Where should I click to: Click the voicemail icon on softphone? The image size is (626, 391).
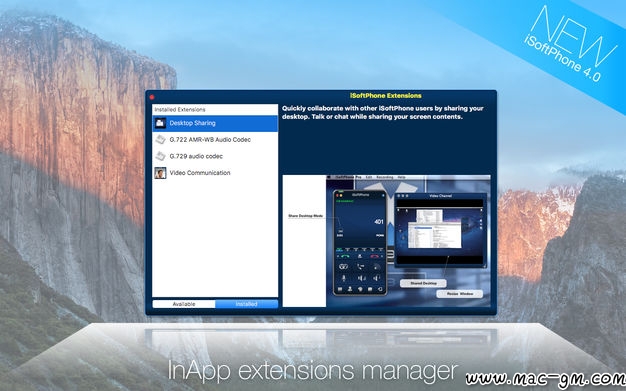[x=343, y=266]
